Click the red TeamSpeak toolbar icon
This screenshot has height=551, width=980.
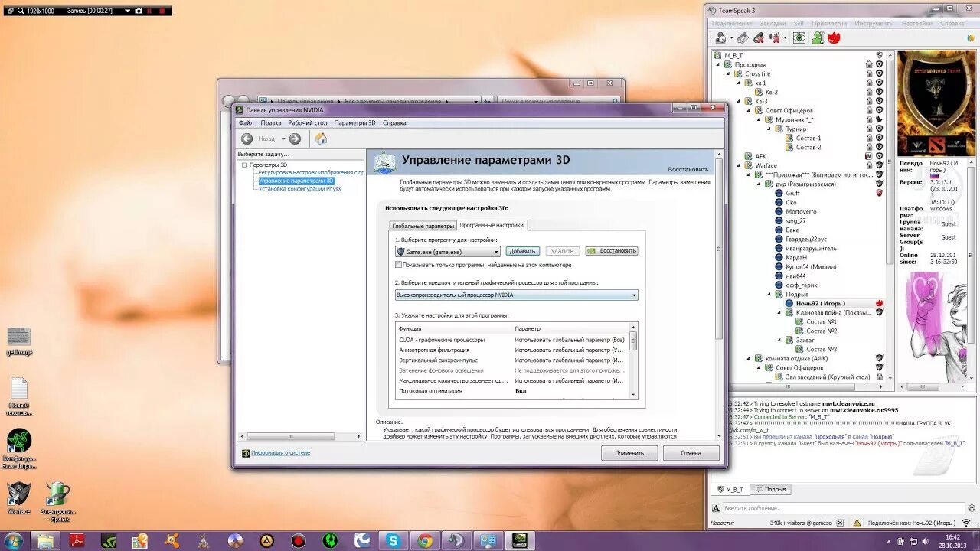[835, 37]
